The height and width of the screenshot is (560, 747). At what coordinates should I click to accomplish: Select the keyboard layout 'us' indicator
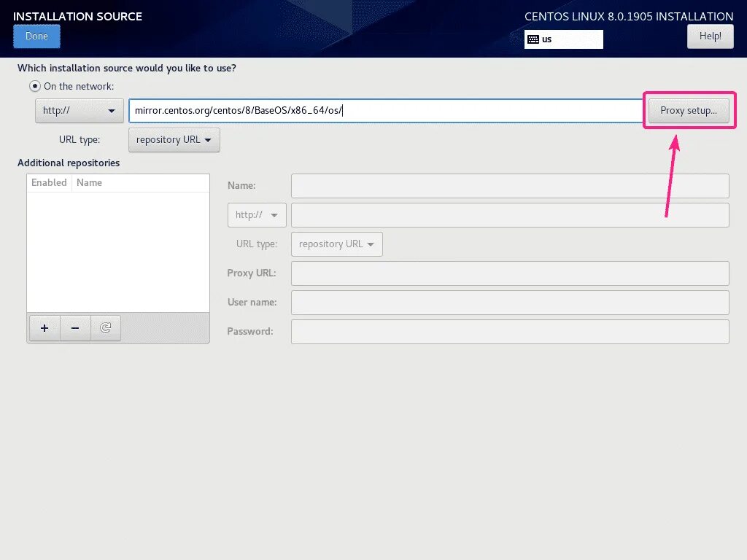[564, 39]
